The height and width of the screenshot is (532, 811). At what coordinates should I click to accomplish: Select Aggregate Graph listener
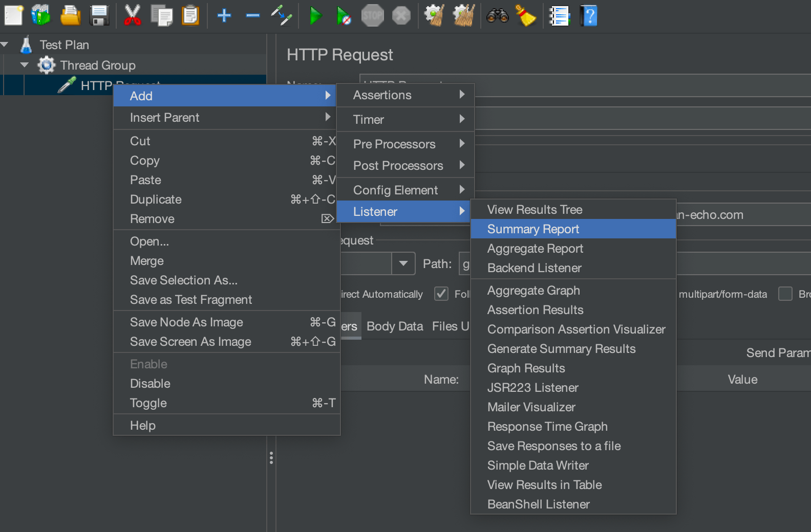point(573,291)
